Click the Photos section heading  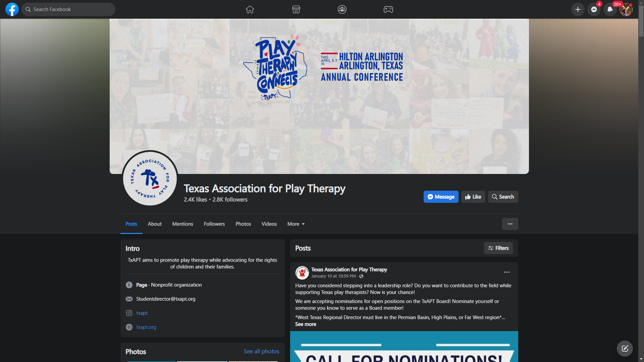click(x=136, y=352)
